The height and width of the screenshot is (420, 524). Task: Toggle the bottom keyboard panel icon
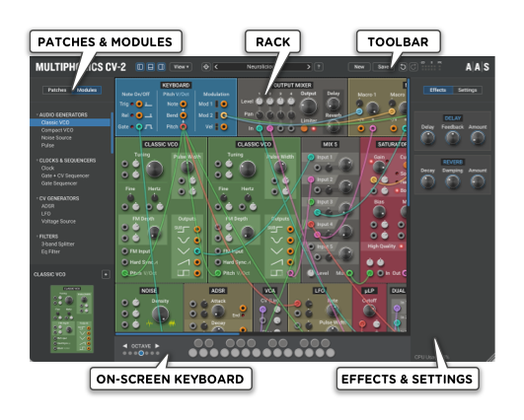(x=151, y=67)
